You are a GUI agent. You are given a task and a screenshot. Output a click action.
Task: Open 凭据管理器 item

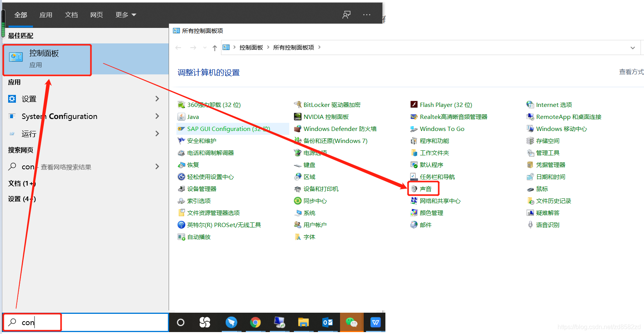(546, 165)
